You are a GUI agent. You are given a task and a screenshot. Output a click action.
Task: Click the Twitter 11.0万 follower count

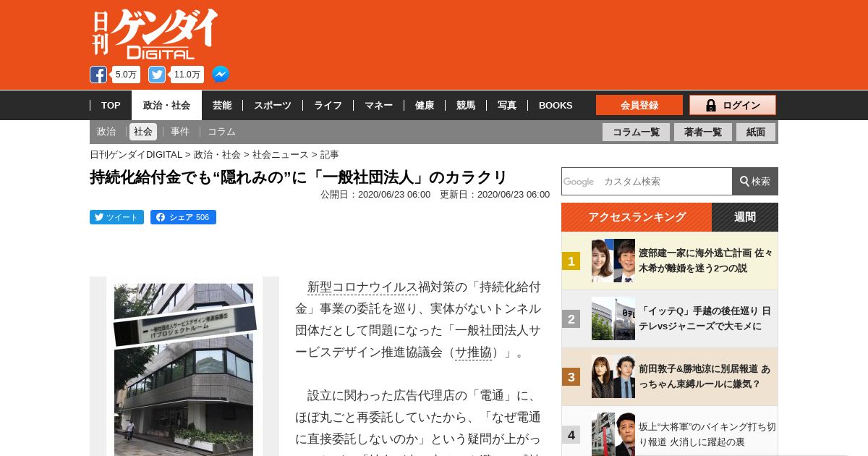pyautogui.click(x=187, y=75)
